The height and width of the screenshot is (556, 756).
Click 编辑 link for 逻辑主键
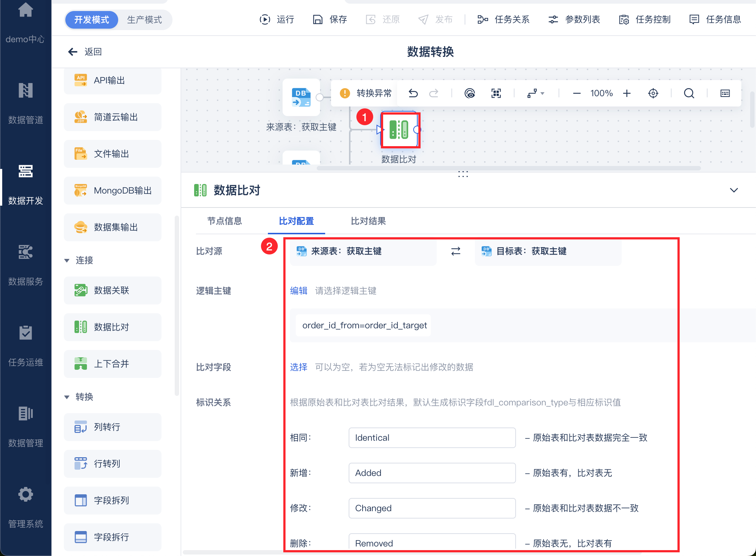(x=298, y=291)
